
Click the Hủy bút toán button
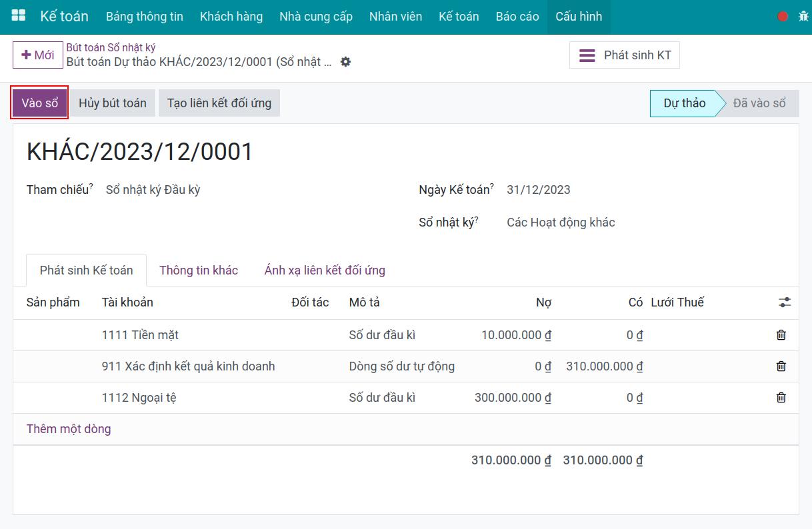click(113, 103)
